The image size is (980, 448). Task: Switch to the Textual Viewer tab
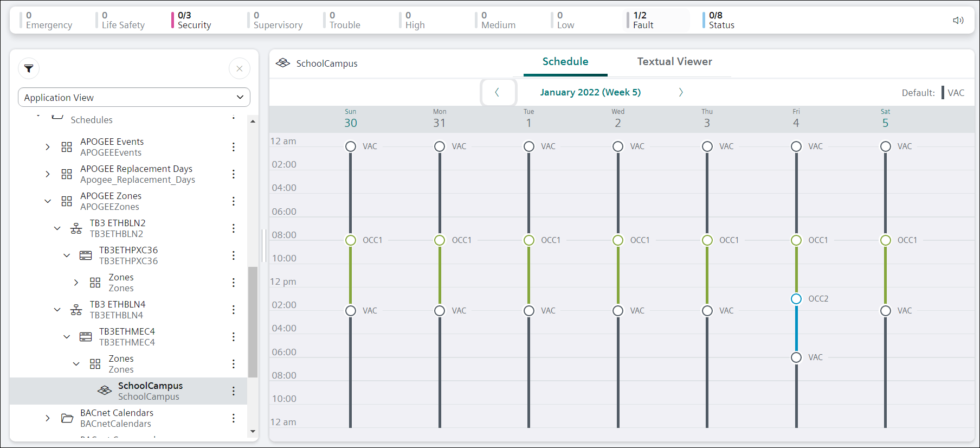click(x=674, y=62)
